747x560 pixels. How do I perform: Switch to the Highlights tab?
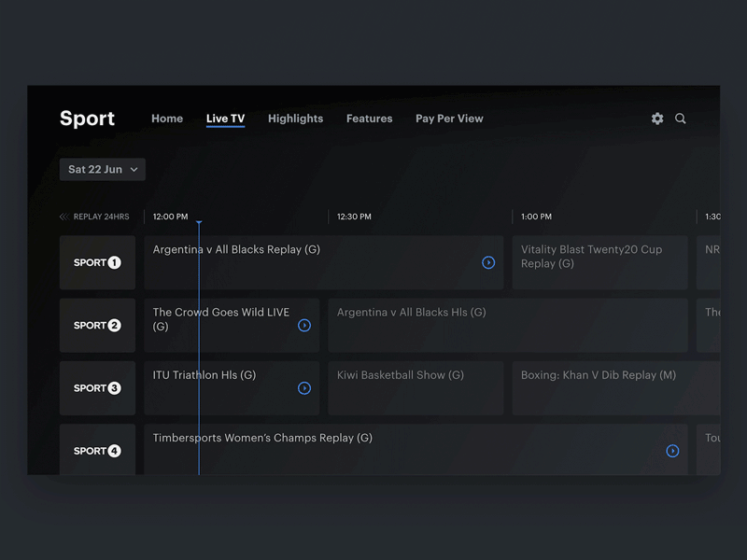295,119
